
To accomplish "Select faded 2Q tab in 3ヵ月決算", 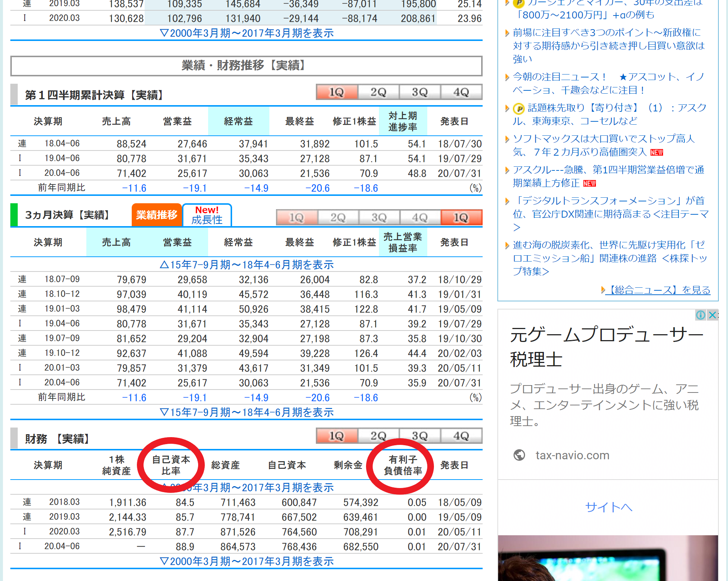I will 338,218.
